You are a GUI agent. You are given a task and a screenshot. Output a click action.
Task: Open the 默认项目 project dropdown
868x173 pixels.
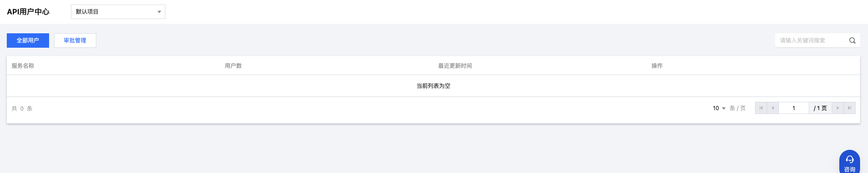[118, 12]
